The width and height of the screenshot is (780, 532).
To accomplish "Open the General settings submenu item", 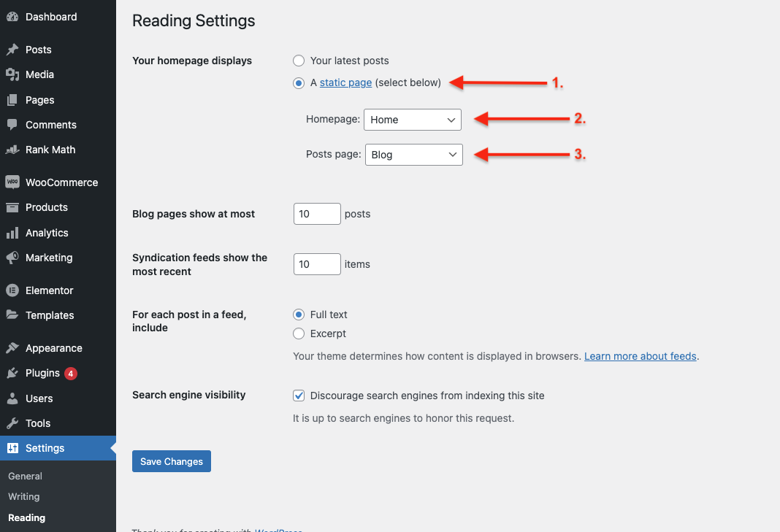I will coord(26,476).
